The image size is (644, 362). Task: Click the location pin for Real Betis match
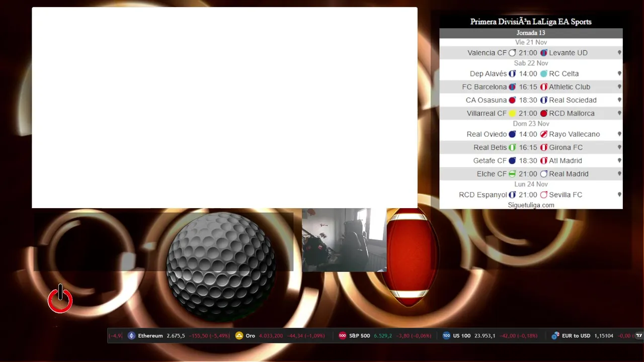pyautogui.click(x=619, y=147)
